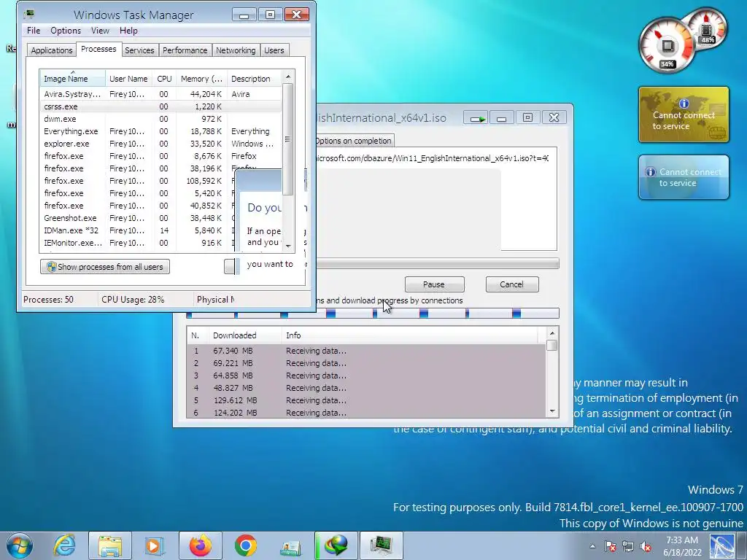The width and height of the screenshot is (747, 560).
Task: Click the memory meter gadget dial
Action: point(707,28)
